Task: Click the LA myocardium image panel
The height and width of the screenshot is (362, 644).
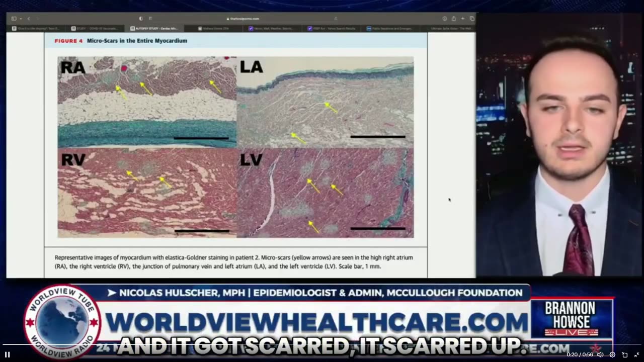Action: 325,102
